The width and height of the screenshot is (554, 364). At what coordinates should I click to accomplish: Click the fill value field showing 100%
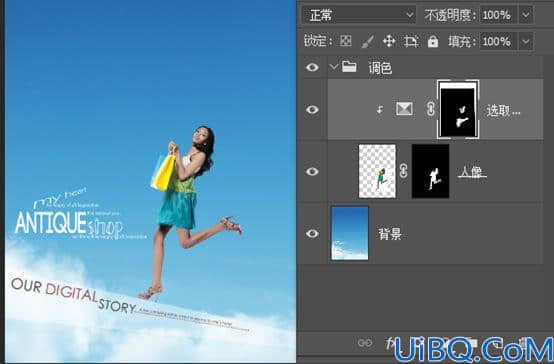497,42
